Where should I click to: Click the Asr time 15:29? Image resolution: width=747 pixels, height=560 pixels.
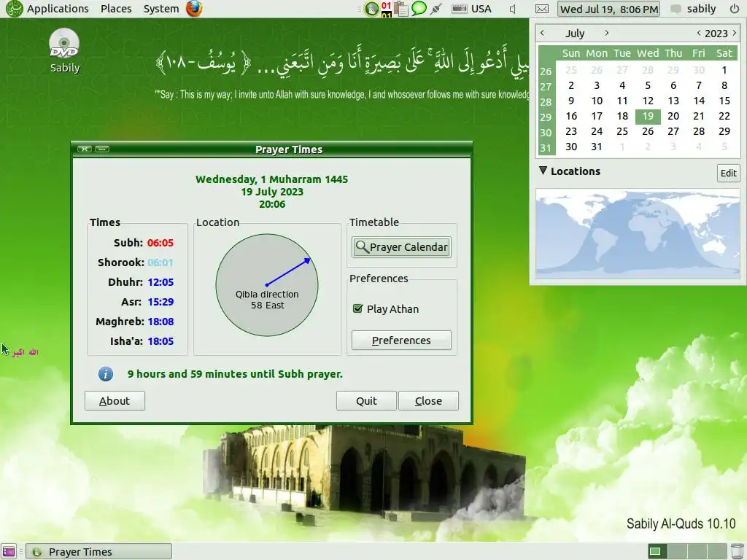[160, 302]
